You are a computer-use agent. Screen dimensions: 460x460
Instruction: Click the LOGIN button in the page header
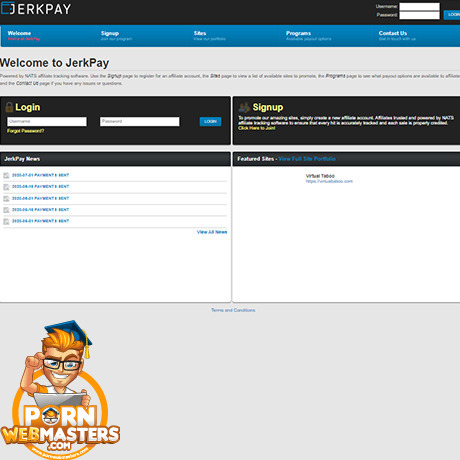[x=452, y=15]
